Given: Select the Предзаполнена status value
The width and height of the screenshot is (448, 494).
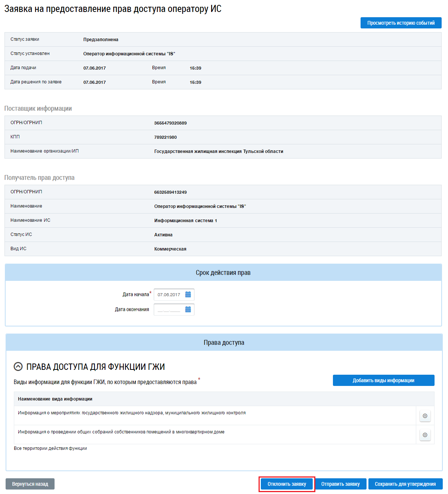Looking at the screenshot, I should point(101,40).
